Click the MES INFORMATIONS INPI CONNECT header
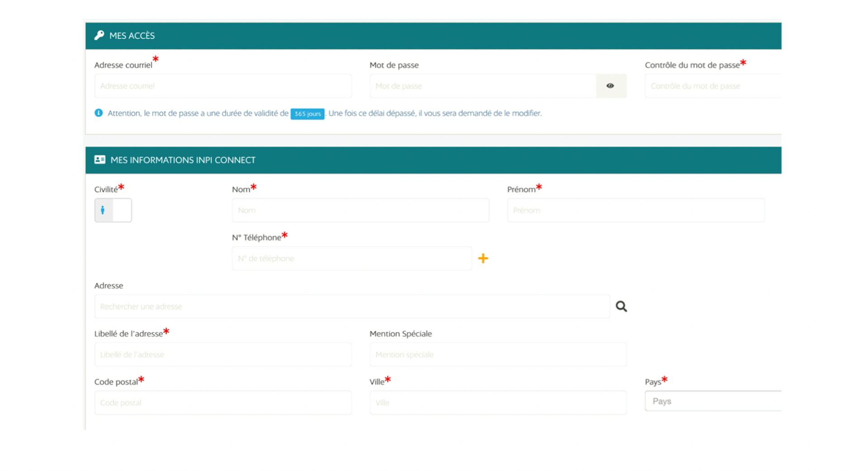 [433, 160]
